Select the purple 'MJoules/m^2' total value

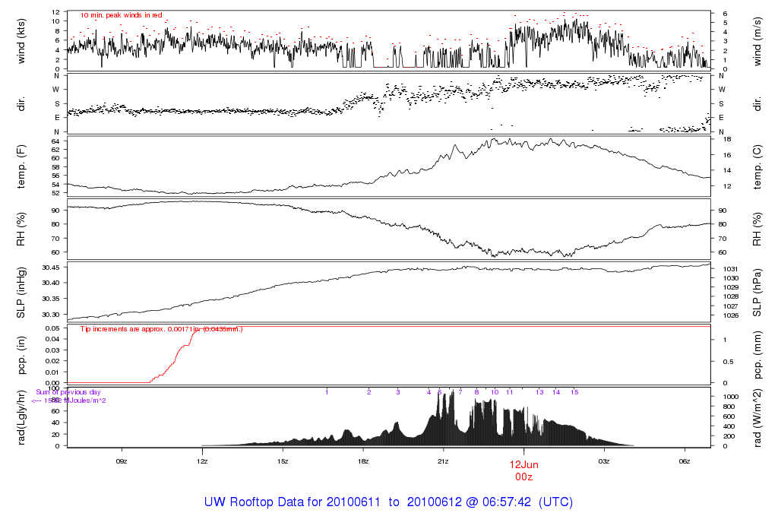pos(68,401)
